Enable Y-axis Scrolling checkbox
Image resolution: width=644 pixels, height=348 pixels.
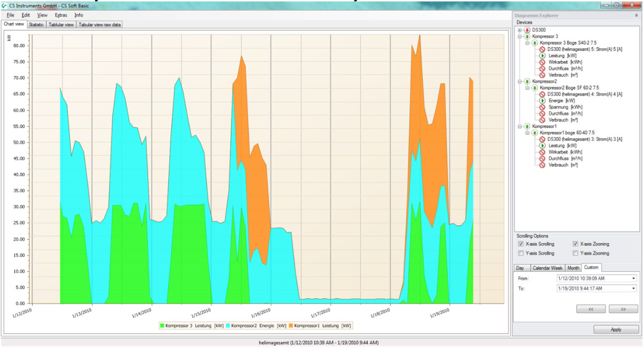click(521, 253)
